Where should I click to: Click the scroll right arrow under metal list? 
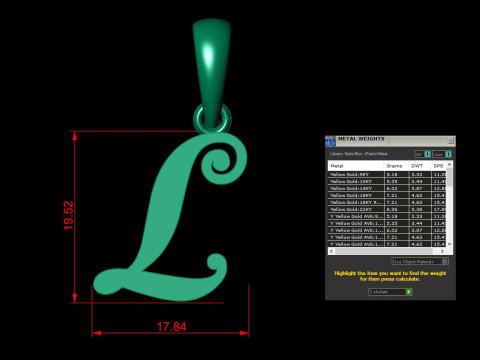tap(442, 251)
